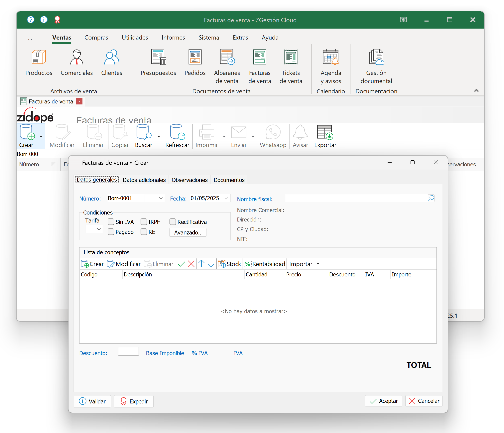Open Albaranes de venta

[227, 67]
